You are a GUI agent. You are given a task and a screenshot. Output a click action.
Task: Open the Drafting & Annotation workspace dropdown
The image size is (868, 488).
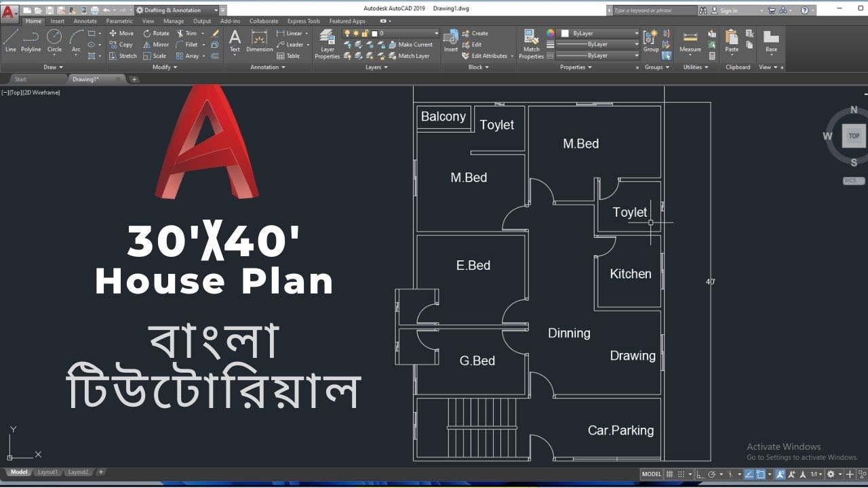176,10
